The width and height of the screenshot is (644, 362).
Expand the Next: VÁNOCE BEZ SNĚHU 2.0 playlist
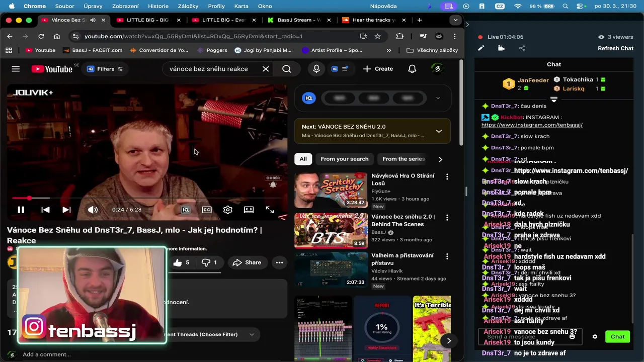pos(439,131)
